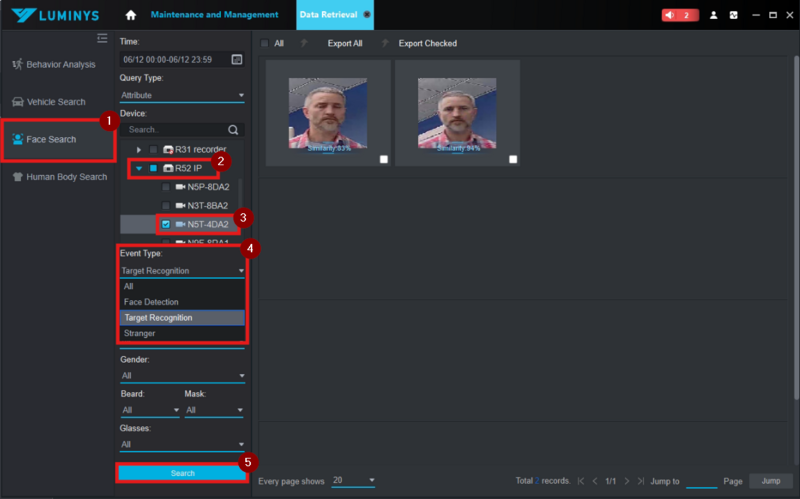Go to the next results page arrow
800x499 pixels.
point(627,481)
